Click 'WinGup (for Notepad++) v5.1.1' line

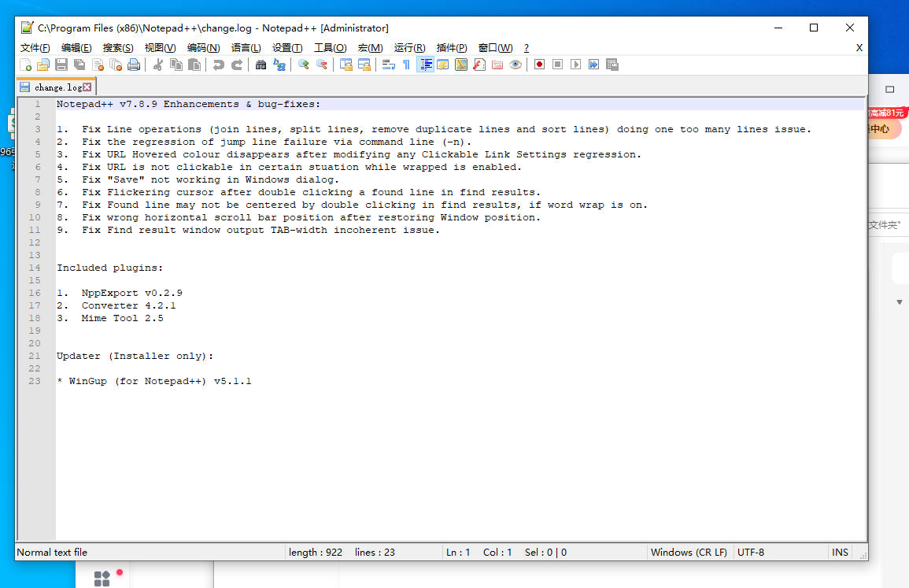160,381
